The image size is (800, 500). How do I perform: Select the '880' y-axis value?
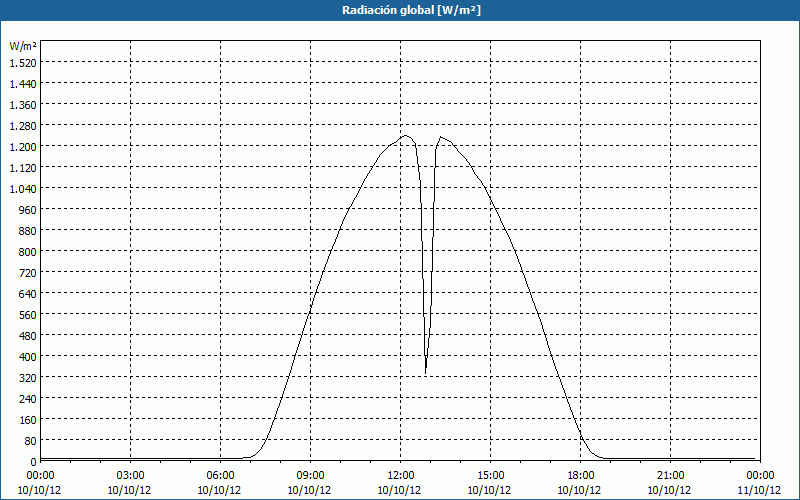pyautogui.click(x=29, y=231)
